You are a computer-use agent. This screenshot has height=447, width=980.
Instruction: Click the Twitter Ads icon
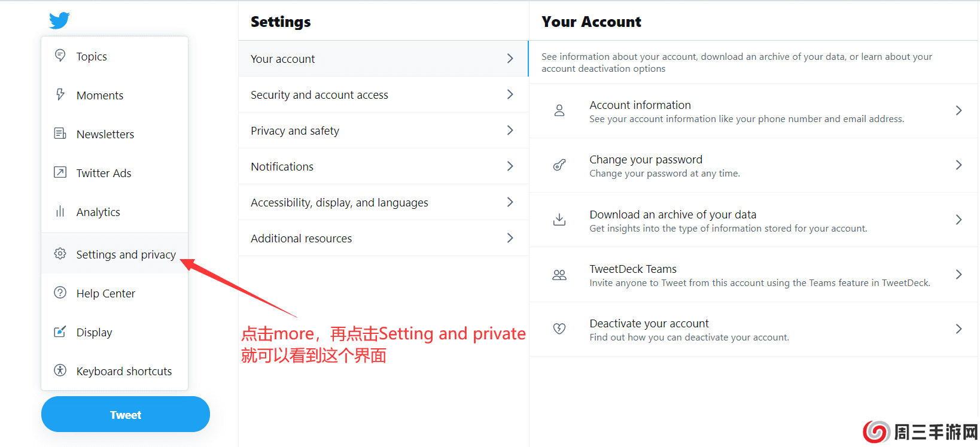60,172
